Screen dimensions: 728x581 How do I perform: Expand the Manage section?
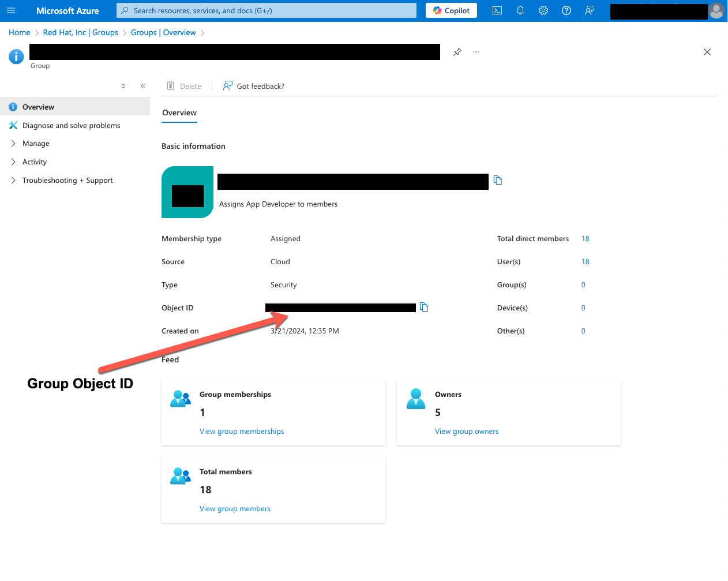point(36,143)
